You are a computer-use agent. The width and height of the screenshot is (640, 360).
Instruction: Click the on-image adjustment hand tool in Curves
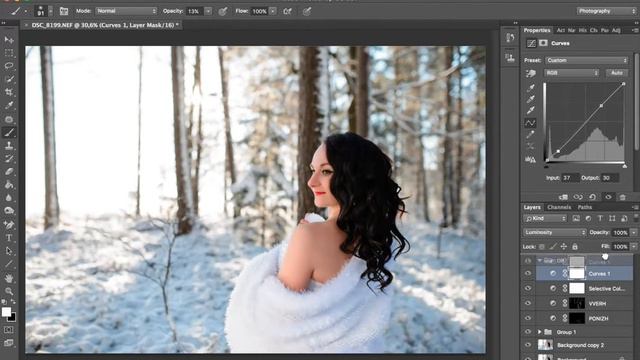[531, 73]
